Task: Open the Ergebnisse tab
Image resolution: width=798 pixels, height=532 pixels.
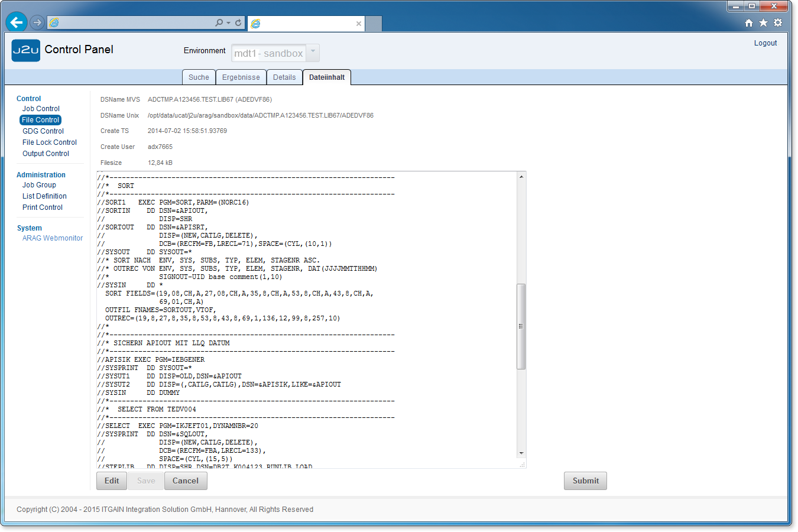Action: [241, 77]
